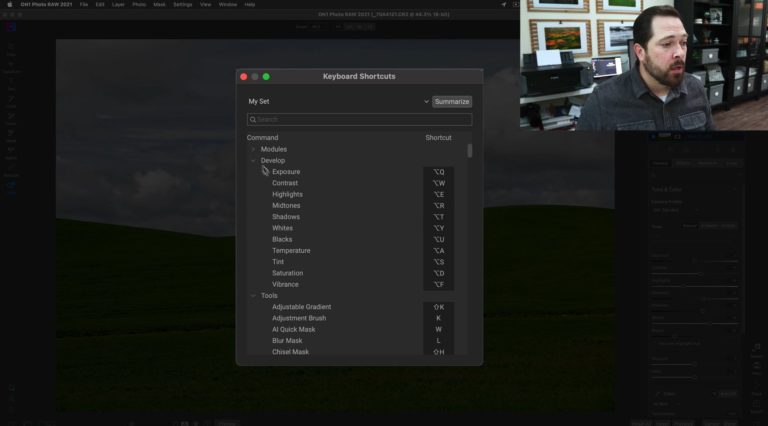Screen dimensions: 768x426
Task: Edit the Vibrance shortcut cell
Action: [438, 284]
